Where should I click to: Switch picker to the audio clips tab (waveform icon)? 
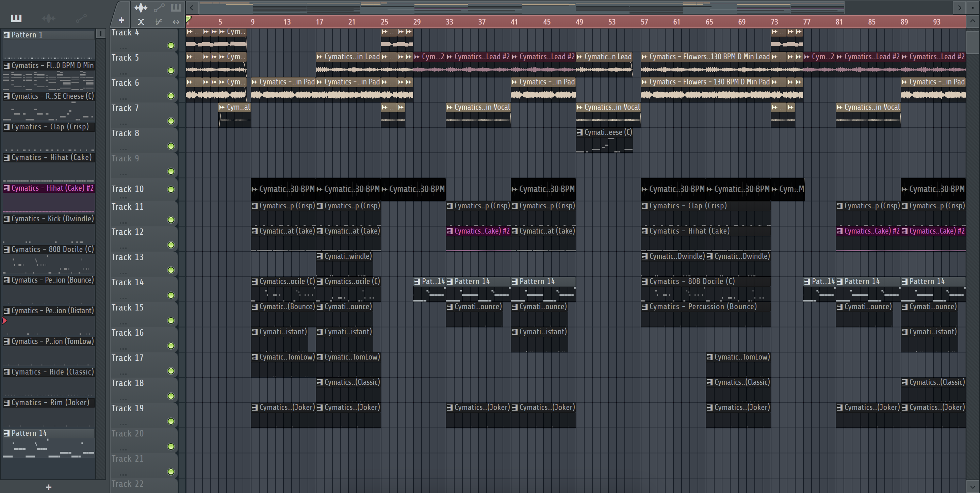(49, 18)
